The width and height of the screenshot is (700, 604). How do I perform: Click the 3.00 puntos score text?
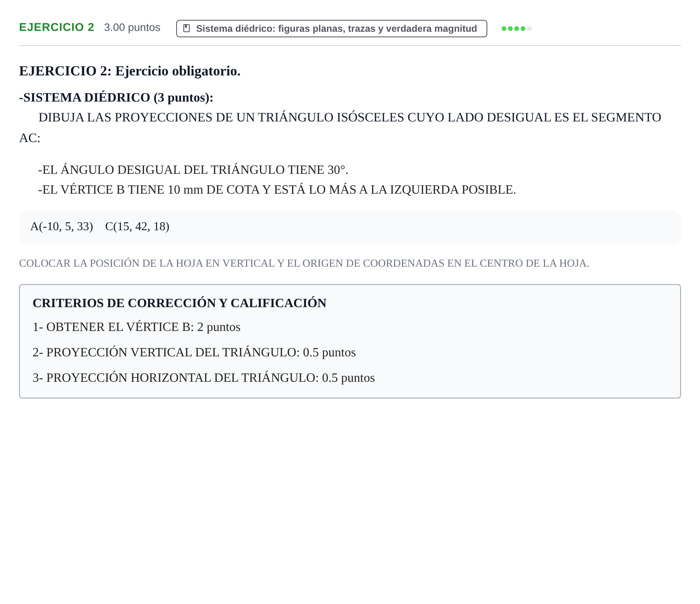132,27
